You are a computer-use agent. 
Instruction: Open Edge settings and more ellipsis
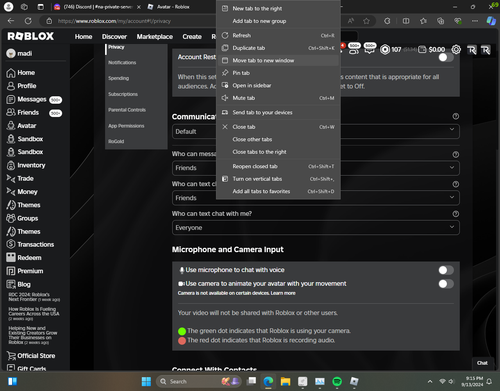pyautogui.click(x=475, y=21)
